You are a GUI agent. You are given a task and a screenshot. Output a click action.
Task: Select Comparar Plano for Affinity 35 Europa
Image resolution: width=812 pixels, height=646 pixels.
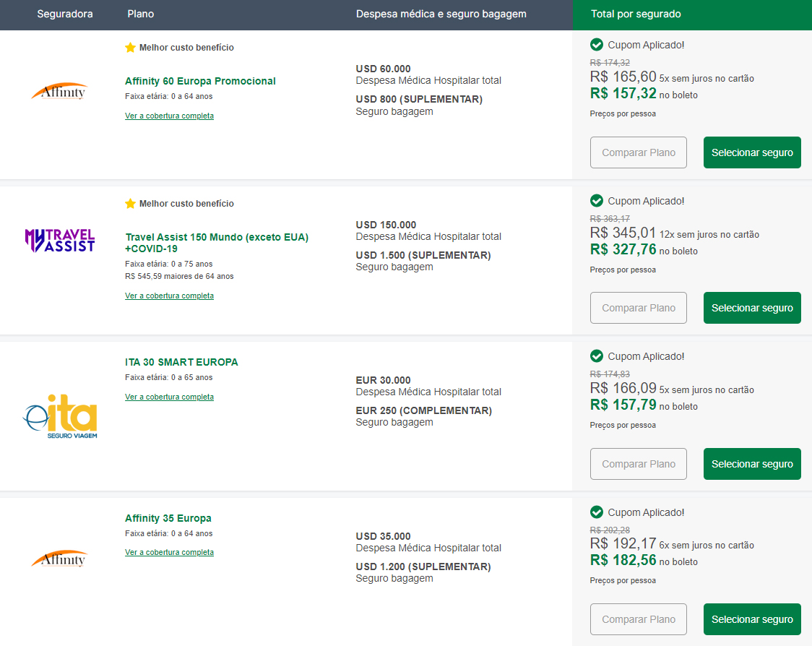(639, 619)
